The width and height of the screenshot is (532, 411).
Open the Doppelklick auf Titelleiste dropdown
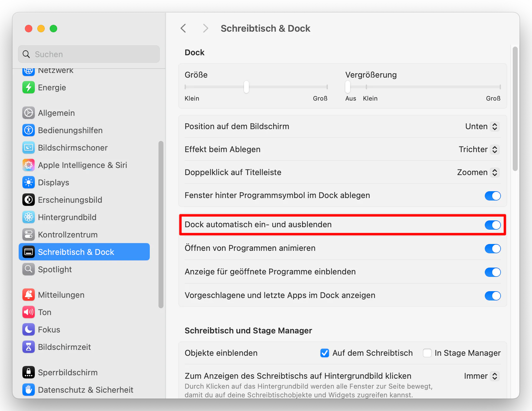(x=478, y=173)
